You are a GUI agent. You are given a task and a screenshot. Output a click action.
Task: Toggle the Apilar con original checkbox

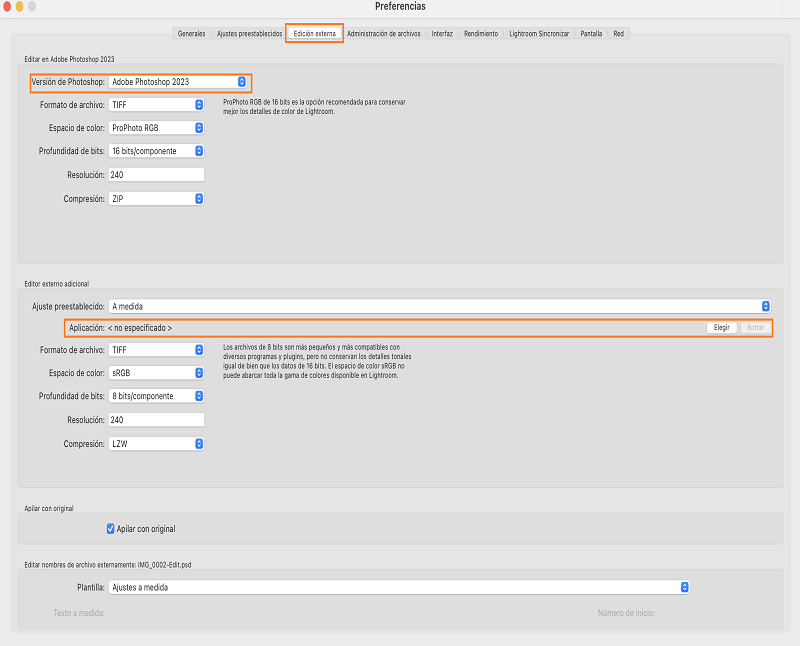111,528
